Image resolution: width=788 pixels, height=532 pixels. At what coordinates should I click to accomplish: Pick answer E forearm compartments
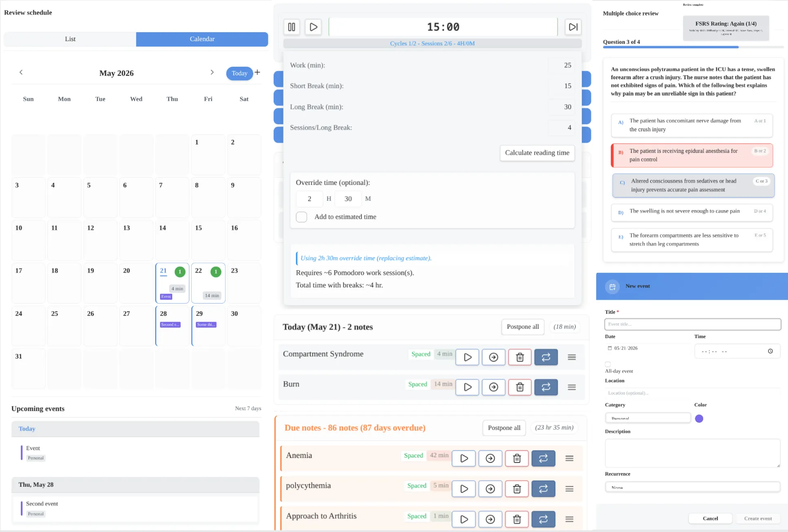pyautogui.click(x=691, y=240)
